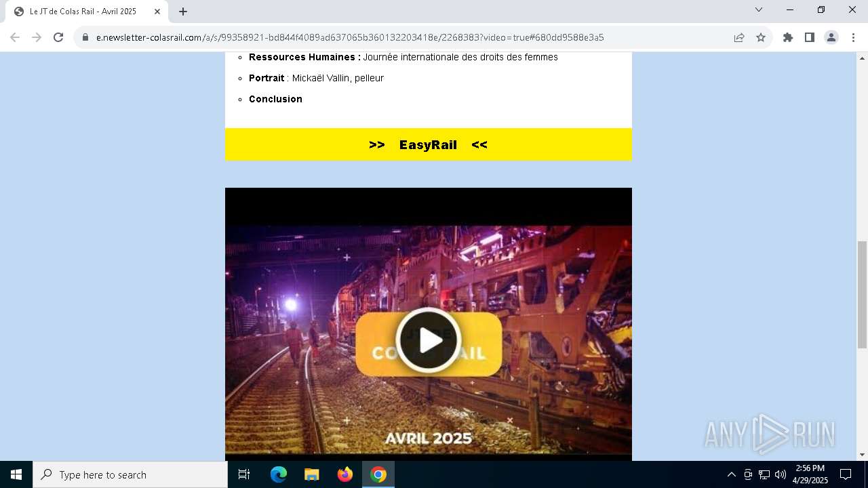Launch Microsoft Edge from the taskbar
This screenshot has width=868, height=488.
click(x=279, y=474)
